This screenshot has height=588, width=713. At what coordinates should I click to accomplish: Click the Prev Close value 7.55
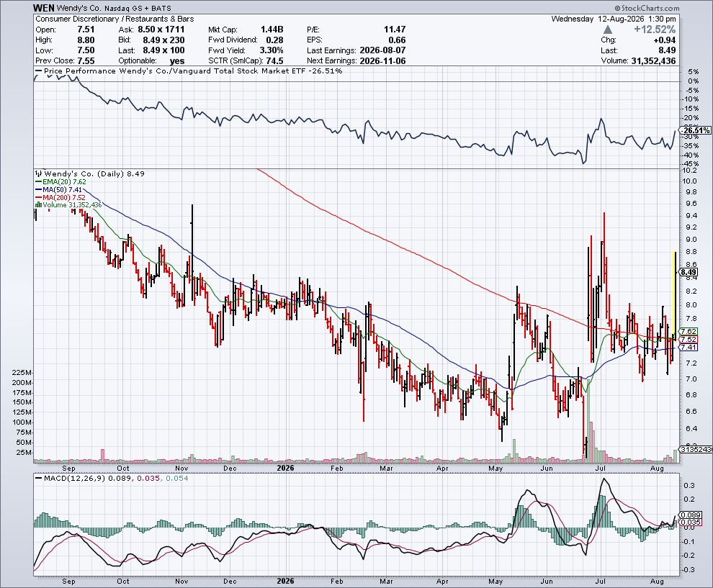[x=86, y=60]
